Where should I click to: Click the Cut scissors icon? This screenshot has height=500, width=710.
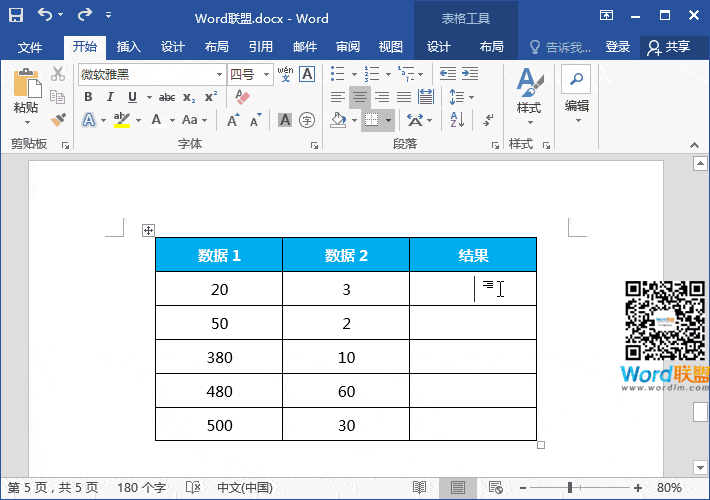(x=58, y=74)
